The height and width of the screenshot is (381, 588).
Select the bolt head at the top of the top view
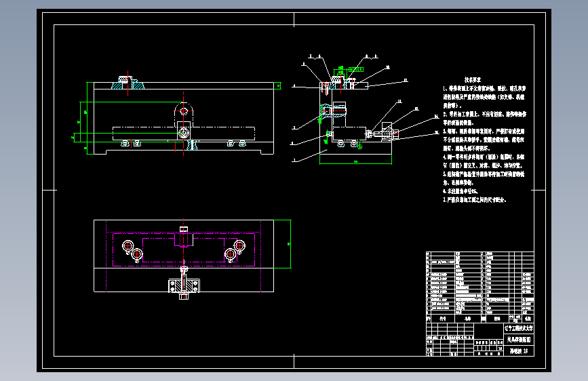click(183, 229)
